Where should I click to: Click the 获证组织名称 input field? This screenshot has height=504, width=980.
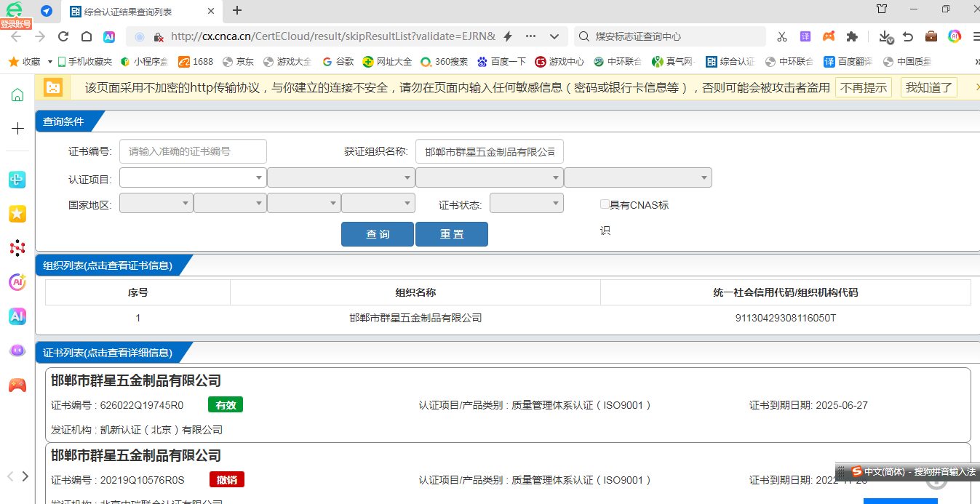point(490,151)
